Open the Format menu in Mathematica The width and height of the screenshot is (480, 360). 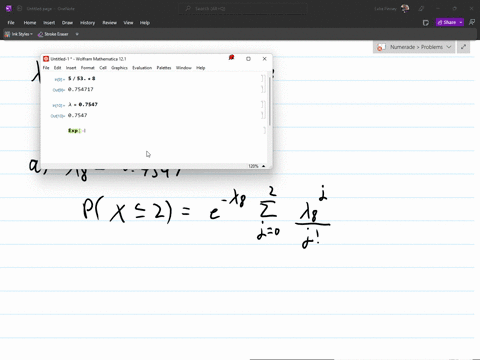(x=88, y=68)
